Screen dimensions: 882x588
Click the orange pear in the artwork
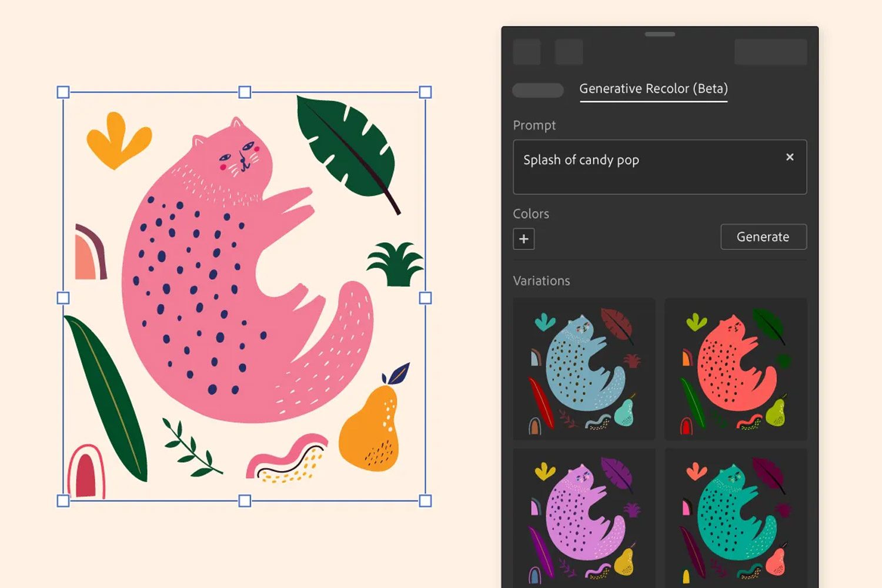pyautogui.click(x=370, y=426)
